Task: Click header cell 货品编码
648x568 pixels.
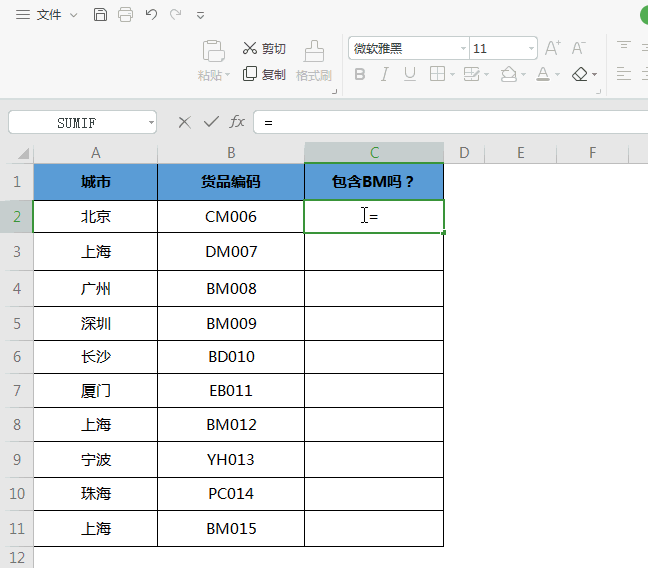Action: click(231, 182)
